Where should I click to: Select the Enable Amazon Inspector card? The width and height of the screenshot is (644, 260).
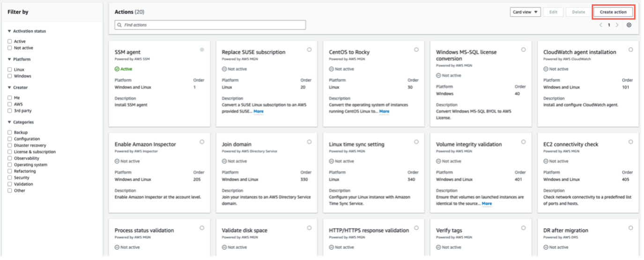[x=202, y=142]
